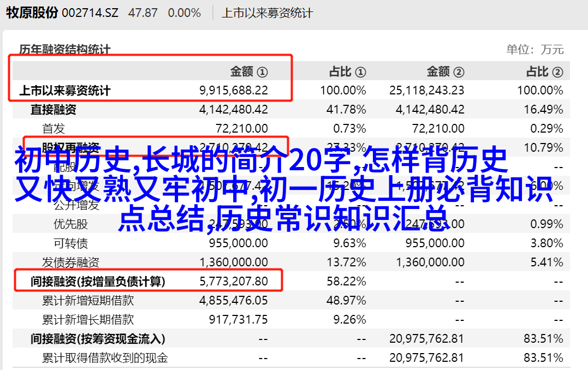Expand the 间接融资(按增量负债计算) row
The image size is (588, 370).
pyautogui.click(x=98, y=282)
